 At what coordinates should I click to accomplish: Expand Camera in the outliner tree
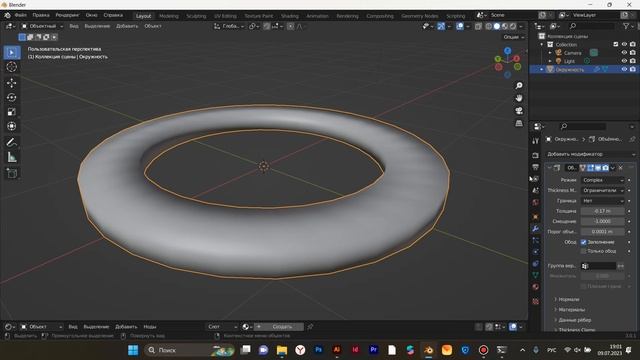pyautogui.click(x=550, y=53)
